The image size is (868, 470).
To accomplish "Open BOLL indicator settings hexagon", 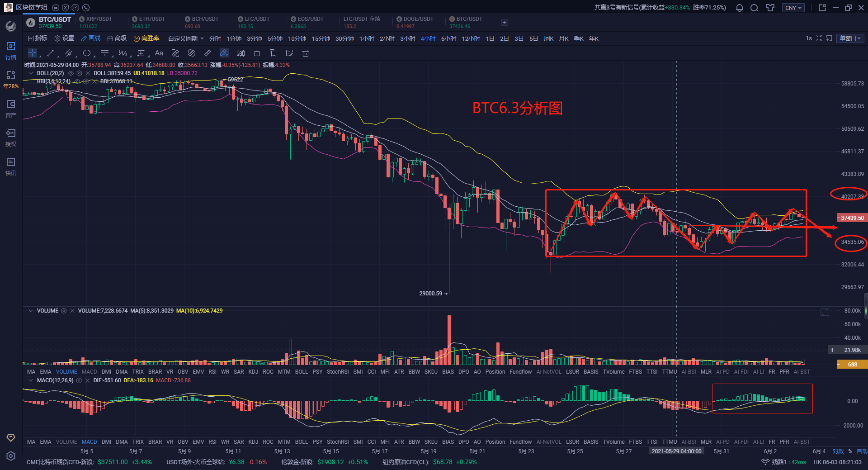I will [x=79, y=73].
